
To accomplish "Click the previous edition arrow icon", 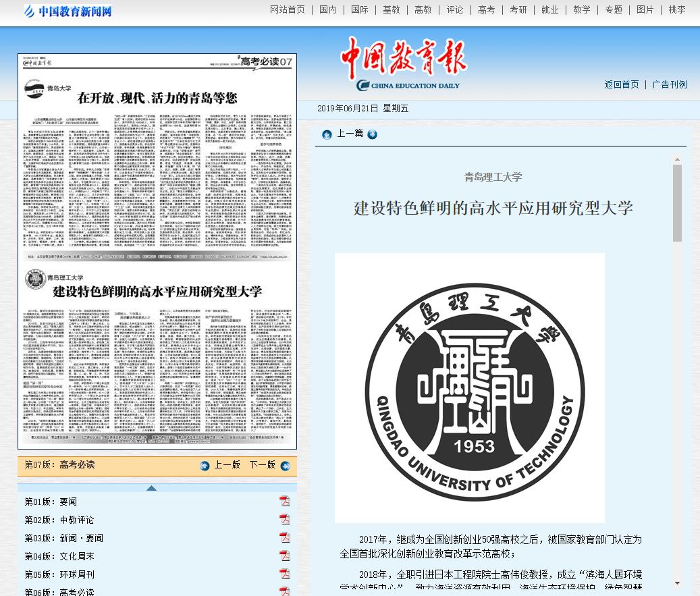I will click(x=205, y=465).
